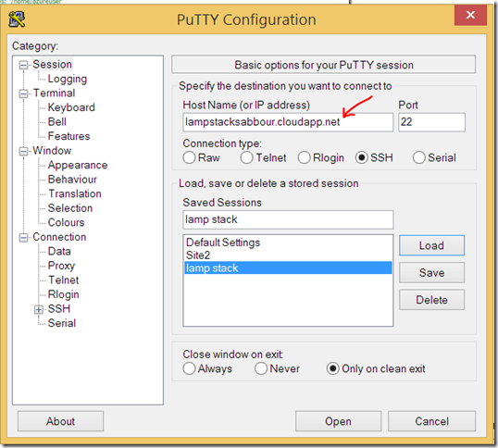The height and width of the screenshot is (448, 498).
Task: Delete the selected saved session
Action: [431, 299]
